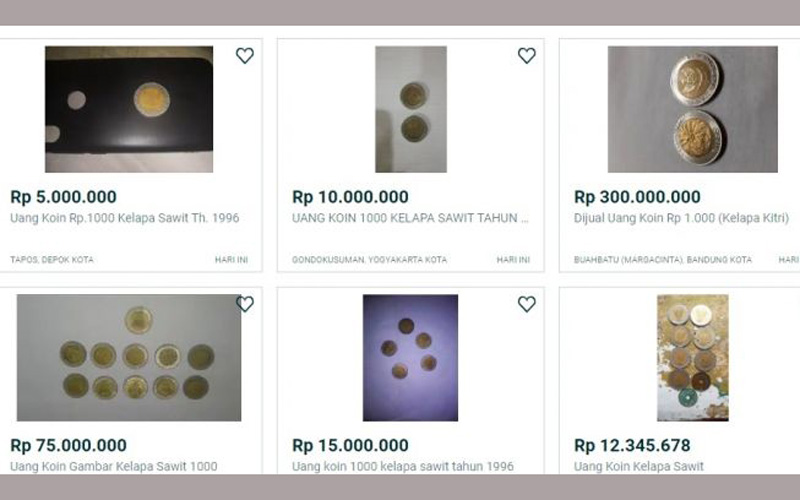Viewport: 800px width, 500px height.
Task: View photo of two stacked coins, Yogyakarta listing
Action: tap(411, 109)
